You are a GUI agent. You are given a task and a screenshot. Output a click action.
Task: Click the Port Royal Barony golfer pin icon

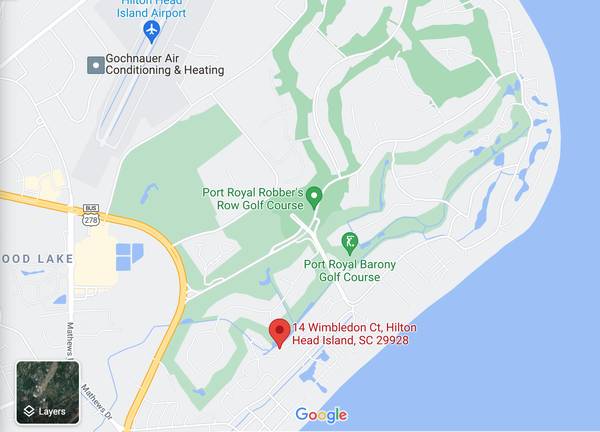point(349,243)
